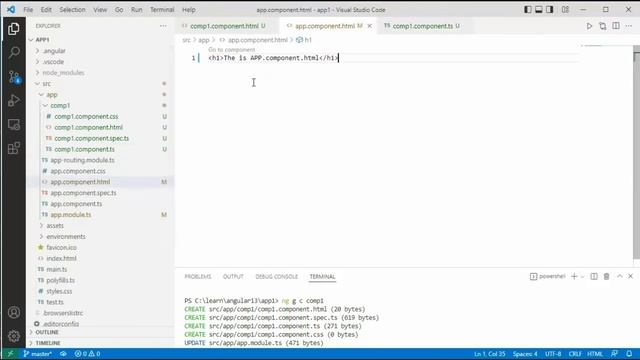The height and width of the screenshot is (360, 640).
Task: Switch to the OUTPUT panel tab
Action: 233,276
